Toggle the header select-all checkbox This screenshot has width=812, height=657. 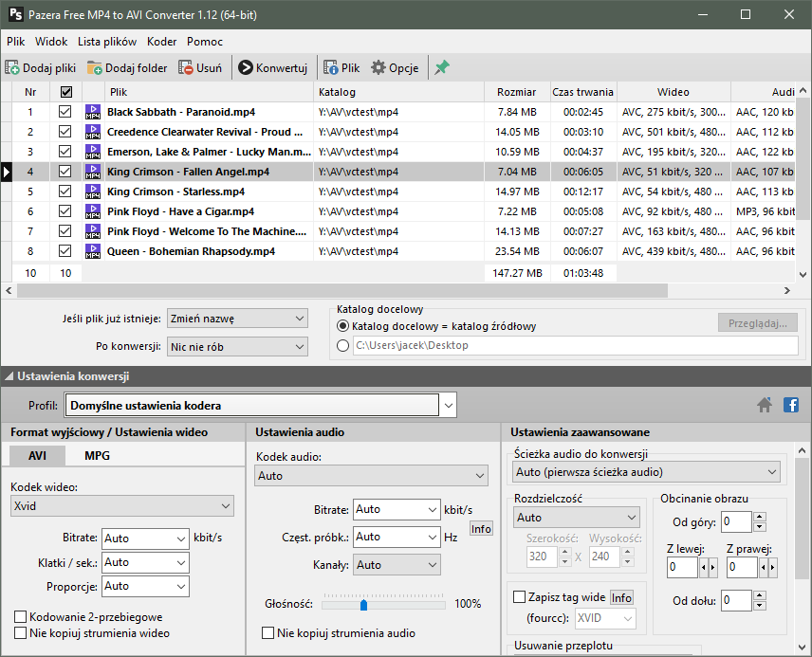pyautogui.click(x=65, y=92)
